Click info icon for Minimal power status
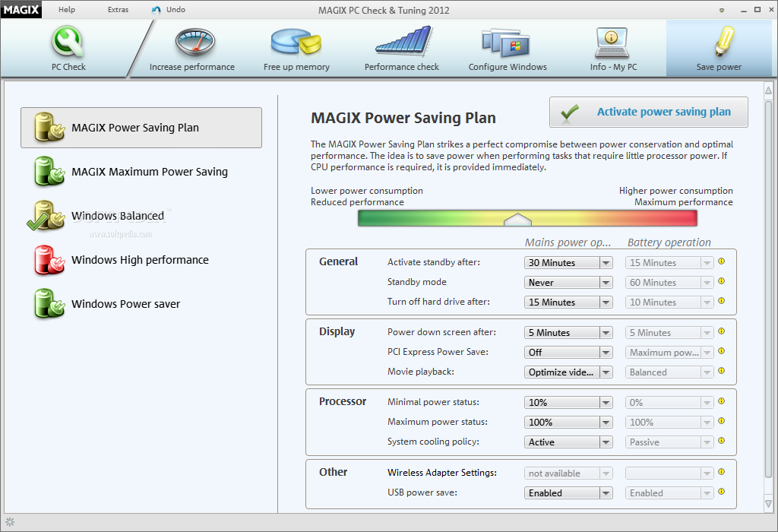 [722, 401]
